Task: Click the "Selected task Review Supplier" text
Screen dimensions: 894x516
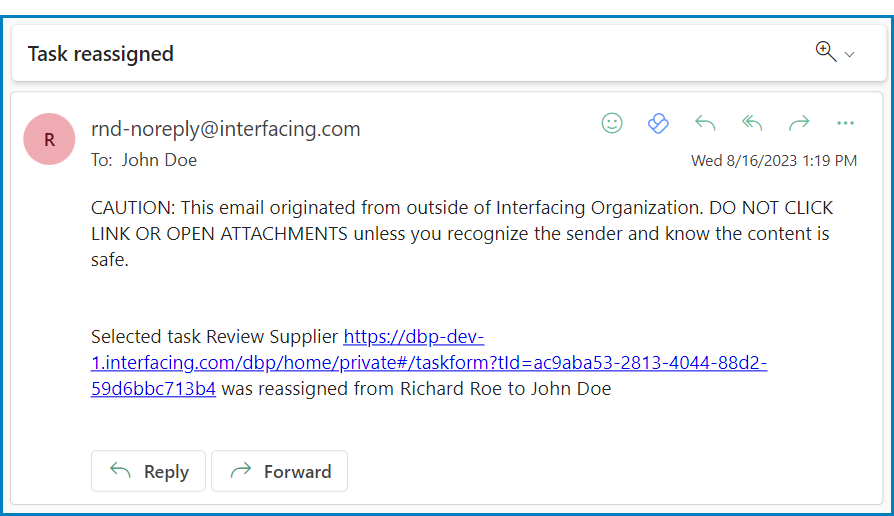Action: click(x=215, y=337)
